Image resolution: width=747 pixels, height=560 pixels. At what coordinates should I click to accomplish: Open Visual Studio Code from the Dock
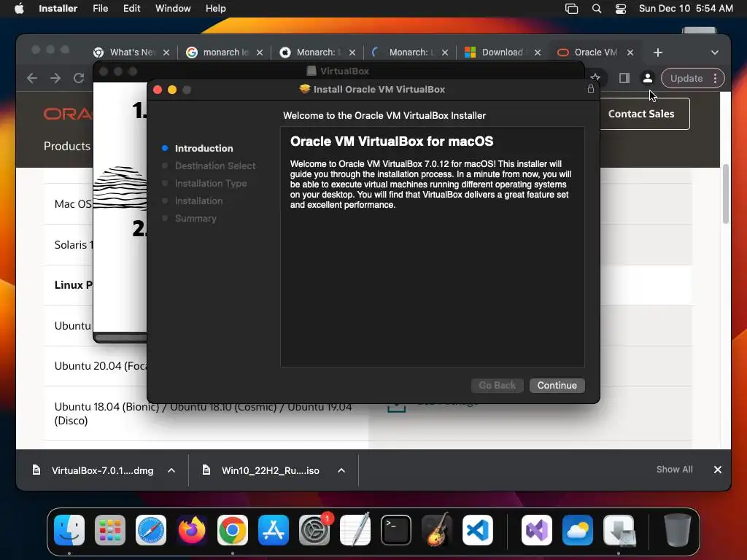(477, 530)
